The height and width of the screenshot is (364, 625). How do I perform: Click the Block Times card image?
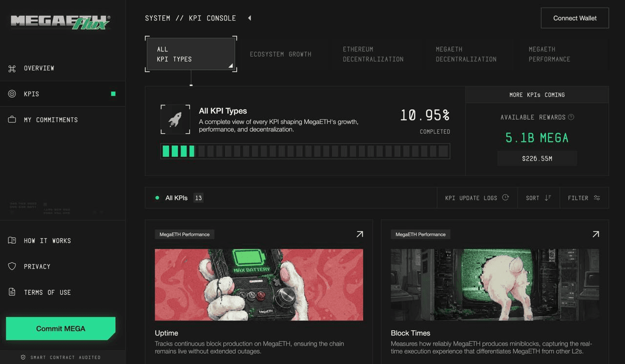coord(495,285)
